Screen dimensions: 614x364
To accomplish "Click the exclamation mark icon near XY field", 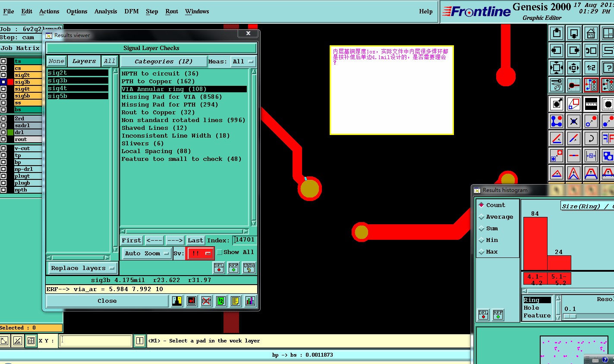I will [139, 341].
